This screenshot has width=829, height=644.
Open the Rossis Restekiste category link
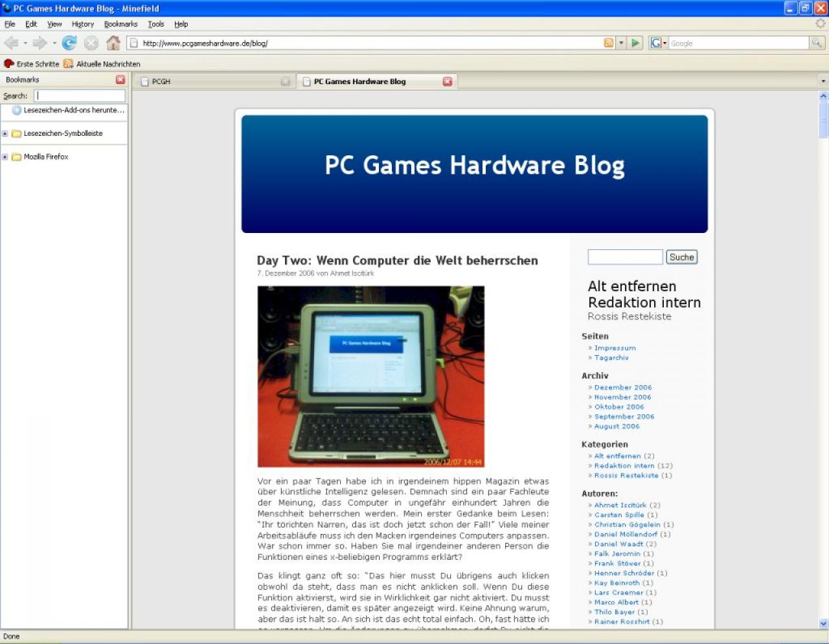point(626,476)
